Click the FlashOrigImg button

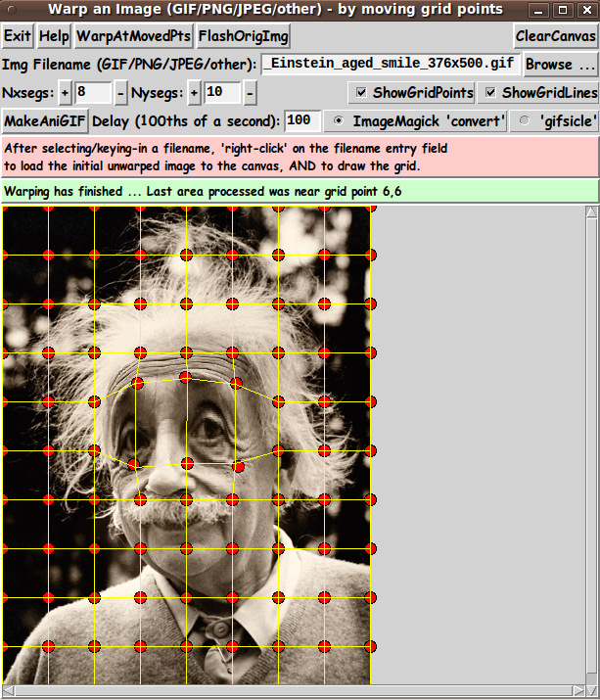tap(244, 35)
